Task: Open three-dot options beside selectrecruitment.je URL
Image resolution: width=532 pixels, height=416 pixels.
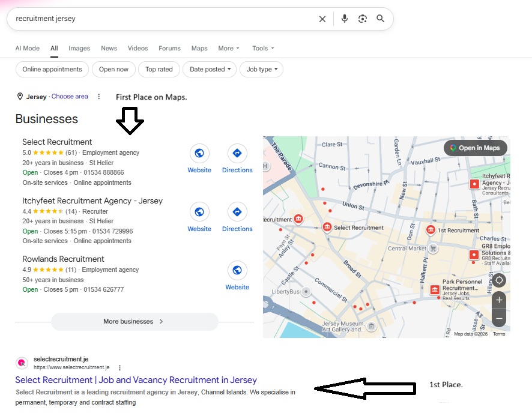Action: [119, 367]
